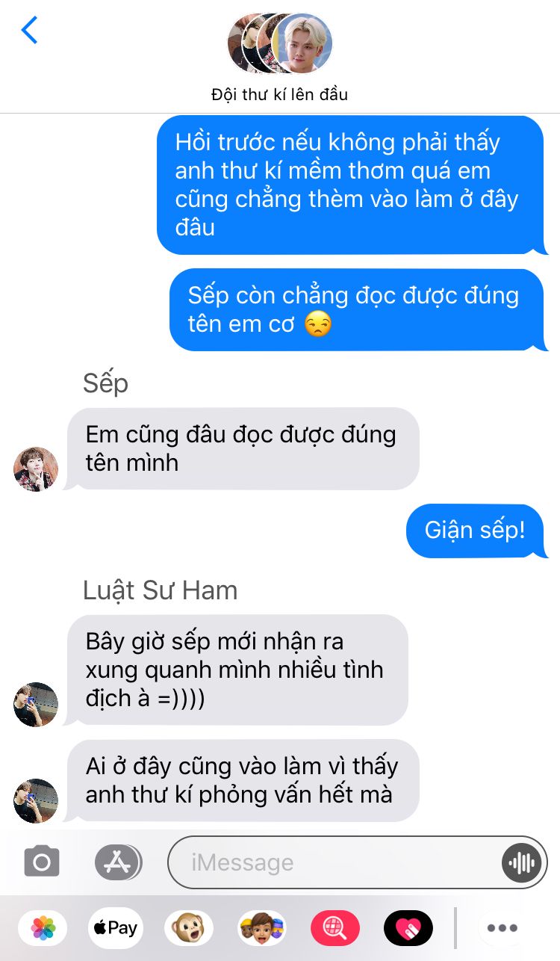Open the Photos app in app drawer
The height and width of the screenshot is (961, 560).
tap(43, 928)
